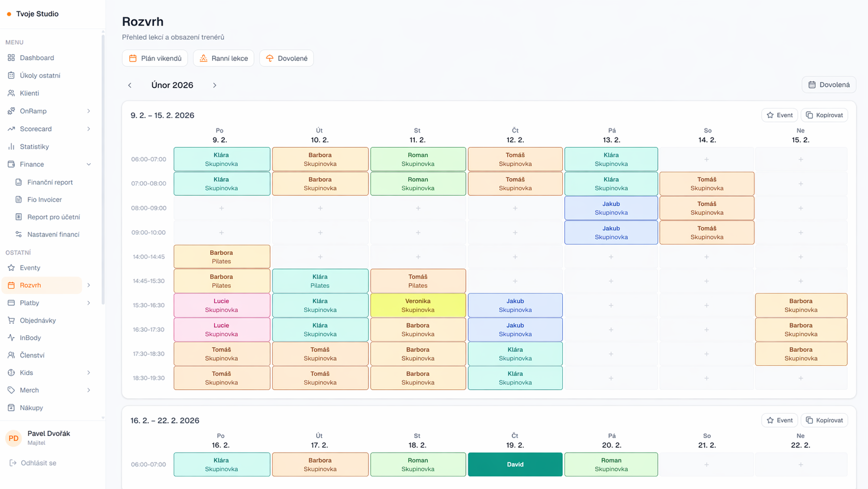Image resolution: width=868 pixels, height=489 pixels.
Task: Click the Členství people icon
Action: pyautogui.click(x=11, y=355)
